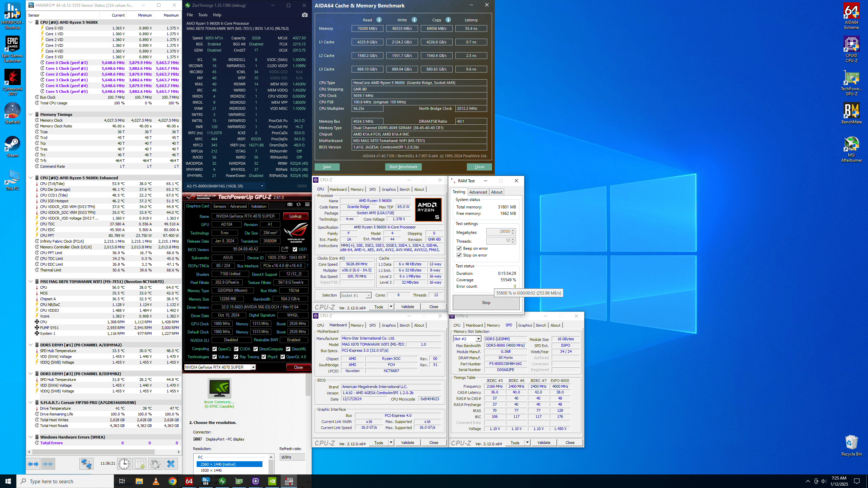This screenshot has width=868, height=488.
Task: Open GPU-Z hamburger menu icon
Action: tap(307, 204)
